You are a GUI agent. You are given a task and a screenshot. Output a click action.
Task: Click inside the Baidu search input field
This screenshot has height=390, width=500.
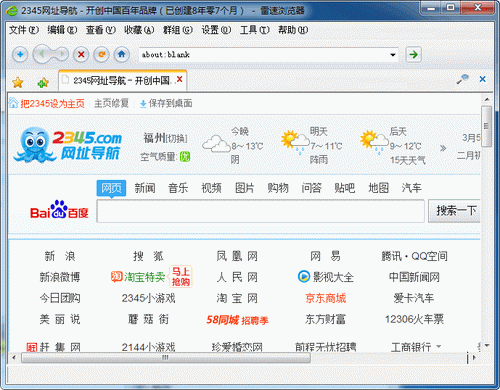point(260,211)
